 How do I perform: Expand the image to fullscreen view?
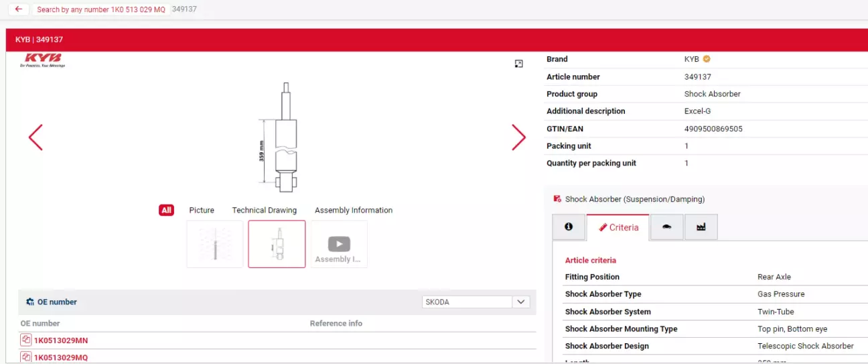[x=518, y=64]
